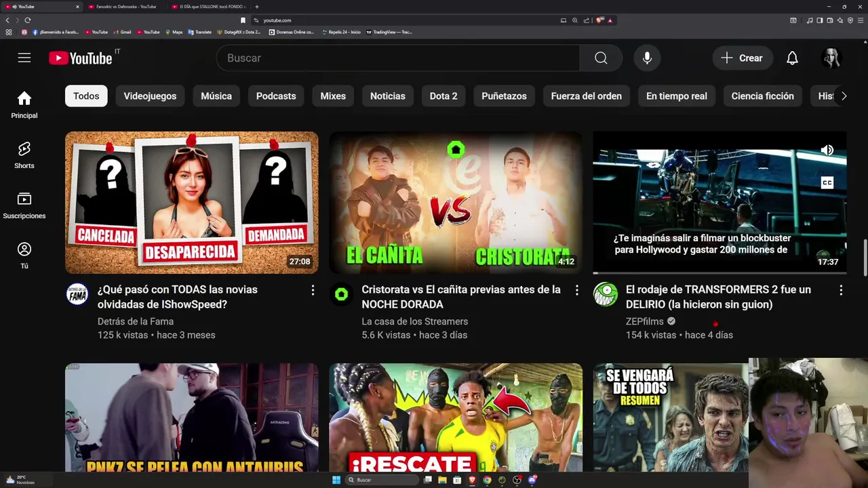Select the Videojuegos filter chip
The image size is (868, 488).
150,96
